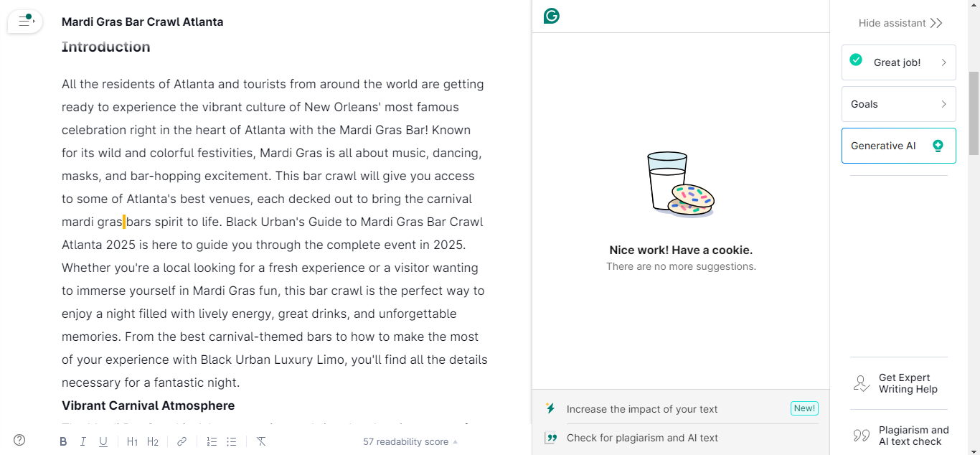Click the New! badge
The width and height of the screenshot is (980, 455).
(804, 408)
